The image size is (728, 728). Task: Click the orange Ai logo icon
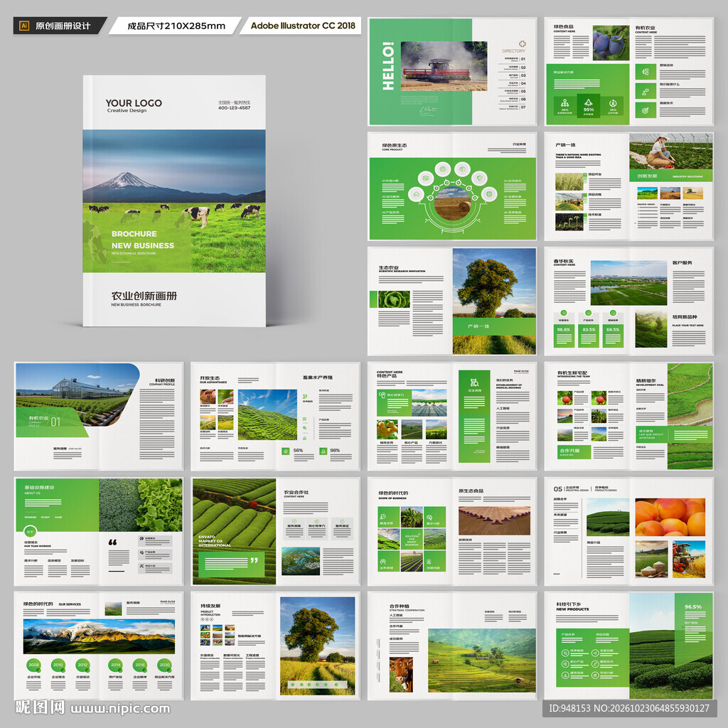click(24, 26)
